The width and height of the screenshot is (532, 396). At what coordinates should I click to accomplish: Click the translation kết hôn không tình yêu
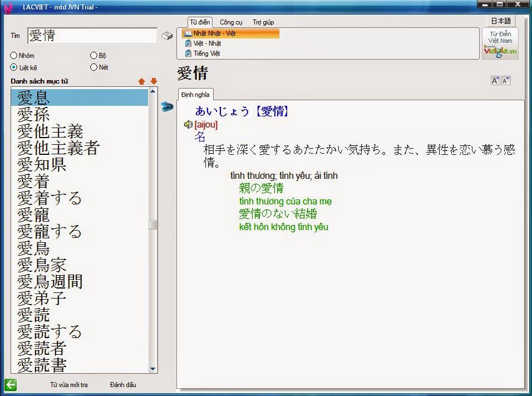click(x=284, y=227)
